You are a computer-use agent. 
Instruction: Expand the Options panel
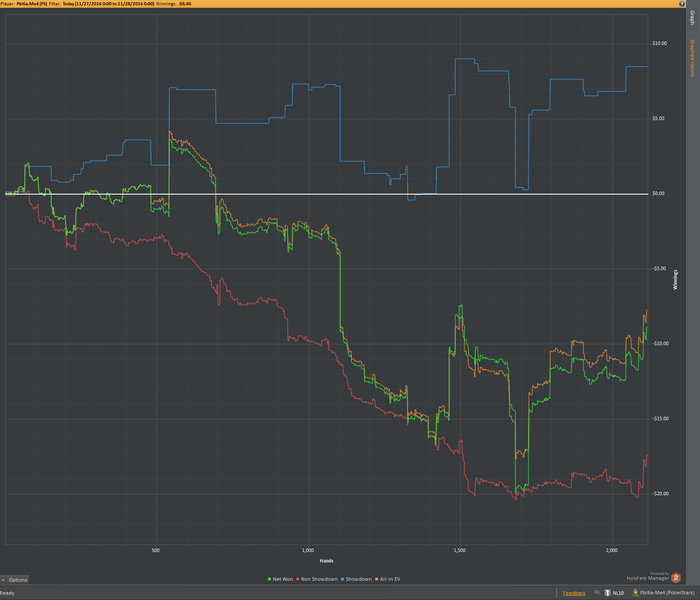(14, 580)
